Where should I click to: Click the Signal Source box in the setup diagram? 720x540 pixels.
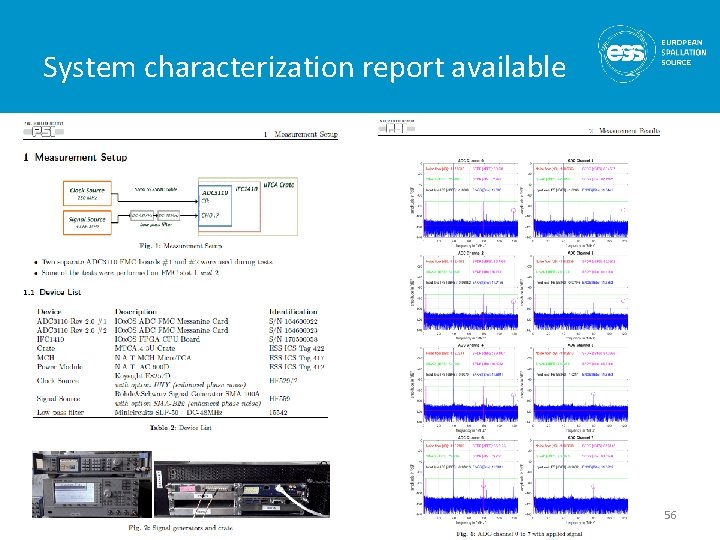[87, 222]
